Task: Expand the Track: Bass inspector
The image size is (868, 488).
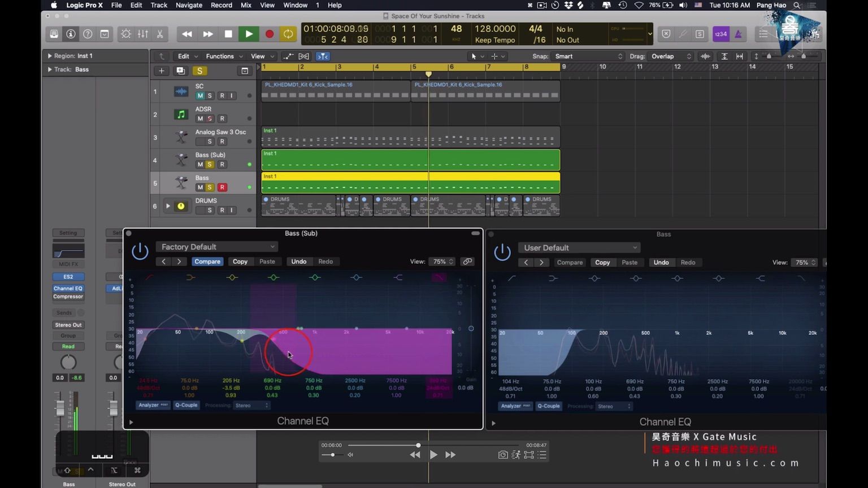Action: [50, 69]
